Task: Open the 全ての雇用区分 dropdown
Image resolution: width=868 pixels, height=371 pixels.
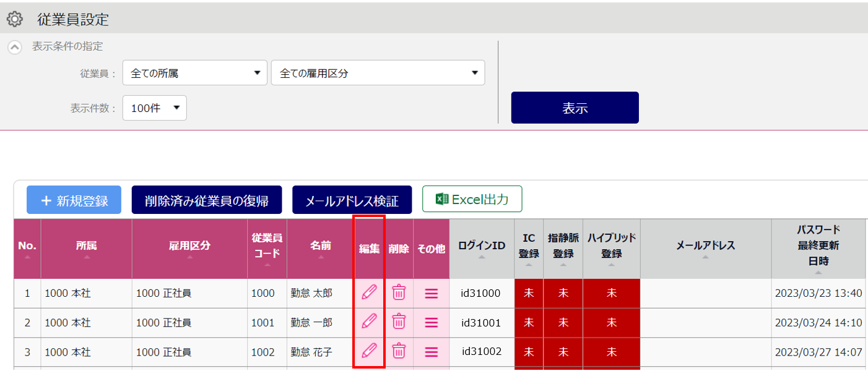Action: tap(378, 73)
